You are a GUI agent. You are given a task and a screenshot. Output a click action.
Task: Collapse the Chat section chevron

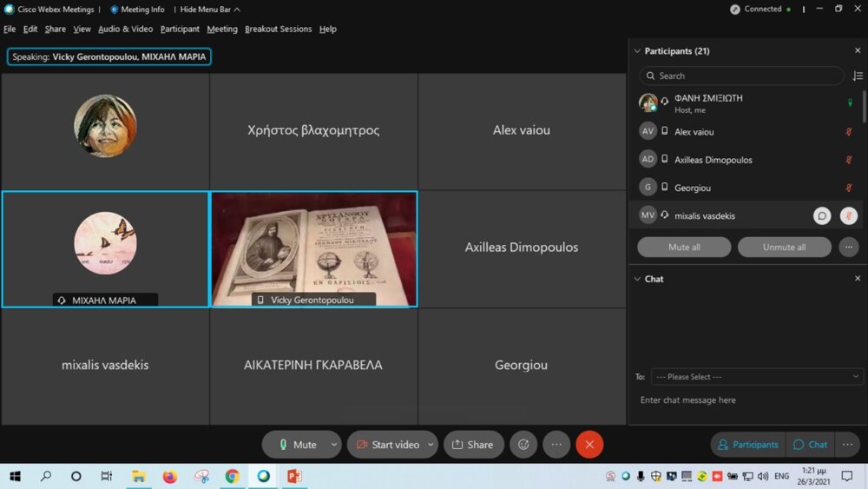pos(637,279)
